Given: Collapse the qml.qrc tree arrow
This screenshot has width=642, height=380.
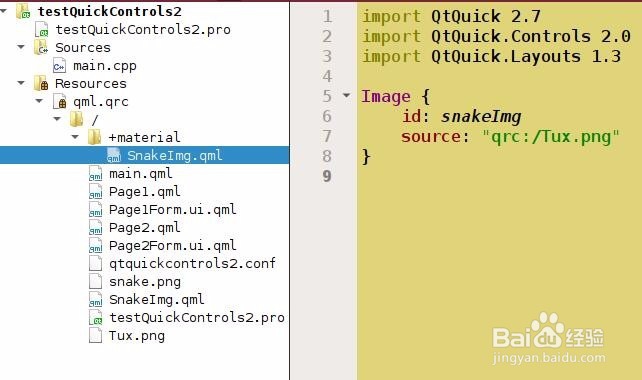Looking at the screenshot, I should click(x=39, y=101).
